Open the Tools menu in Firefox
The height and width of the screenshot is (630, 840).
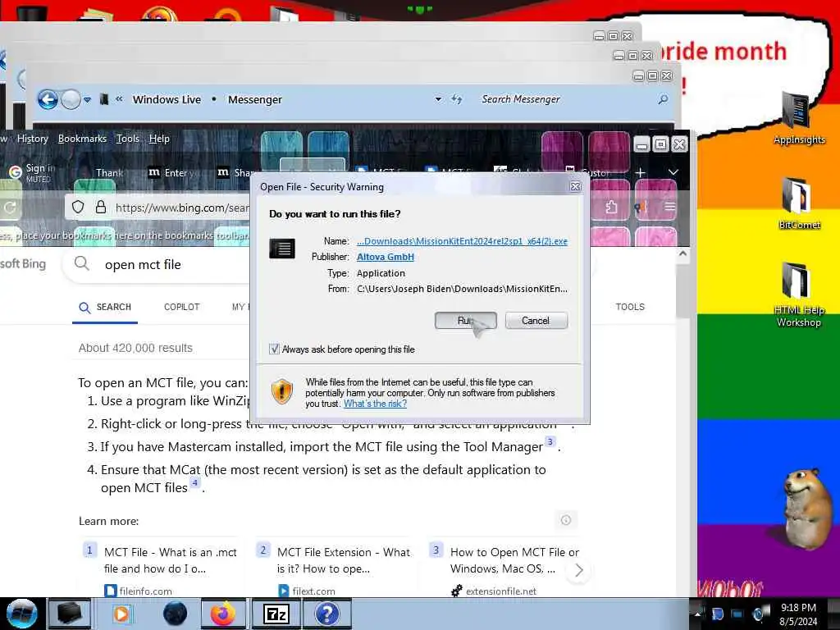pyautogui.click(x=127, y=139)
